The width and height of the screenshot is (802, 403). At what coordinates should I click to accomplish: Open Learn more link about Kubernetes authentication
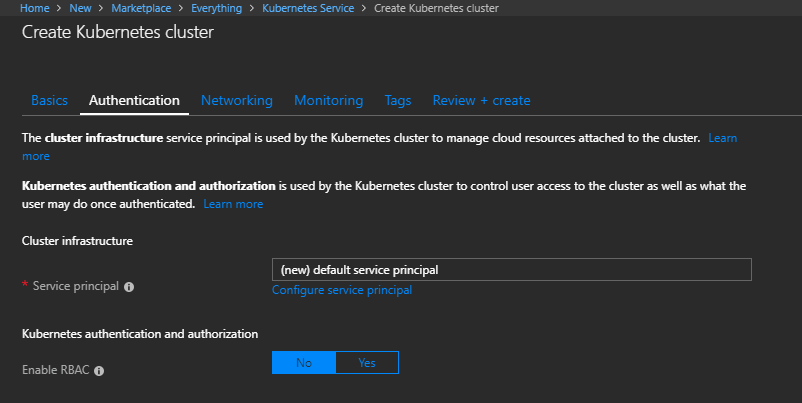[x=233, y=204]
